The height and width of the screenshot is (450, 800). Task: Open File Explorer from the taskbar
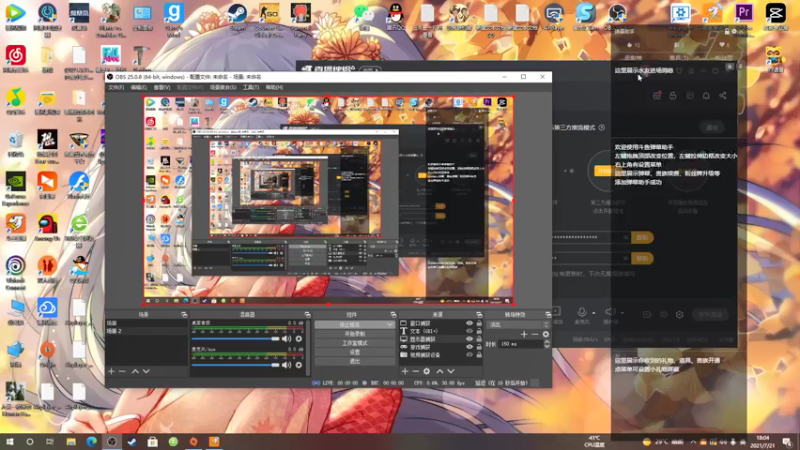pos(71,442)
